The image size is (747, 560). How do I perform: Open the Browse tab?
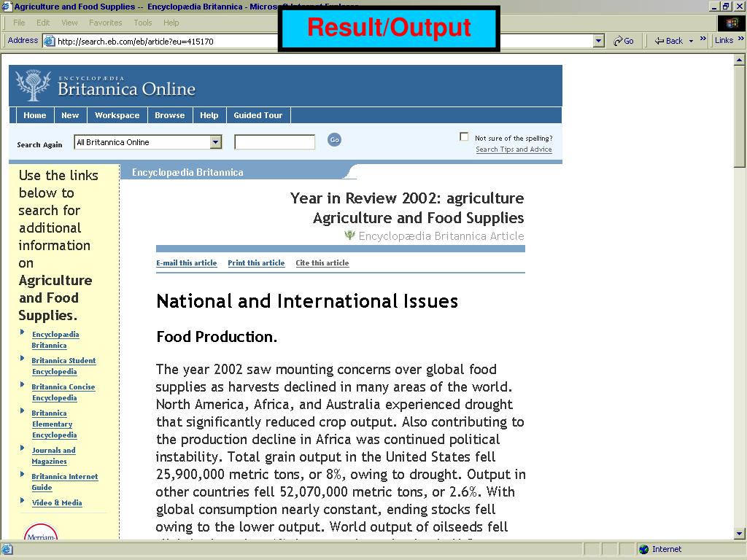pos(169,115)
